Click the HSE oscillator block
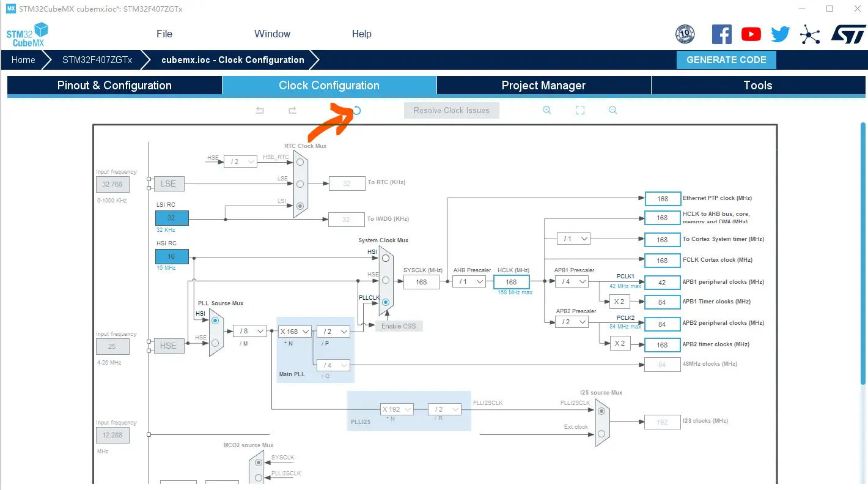Screen dimensions: 868x490 [x=168, y=346]
